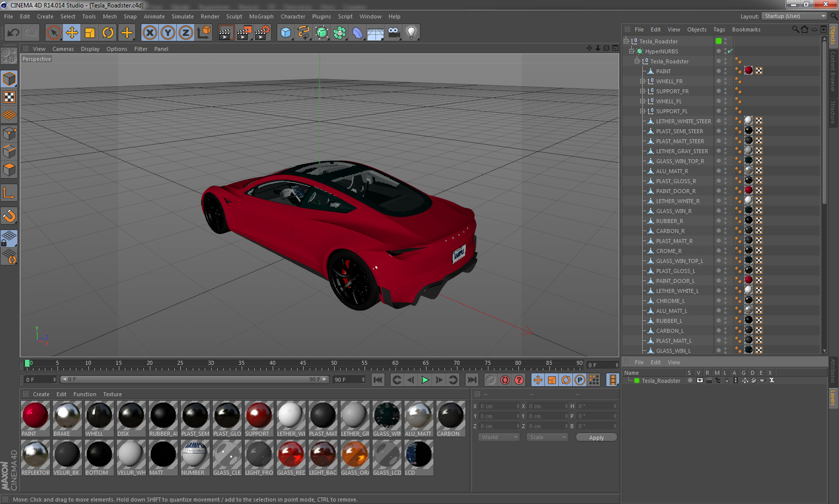Add a Cube primitive object
839x504 pixels.
coord(286,33)
